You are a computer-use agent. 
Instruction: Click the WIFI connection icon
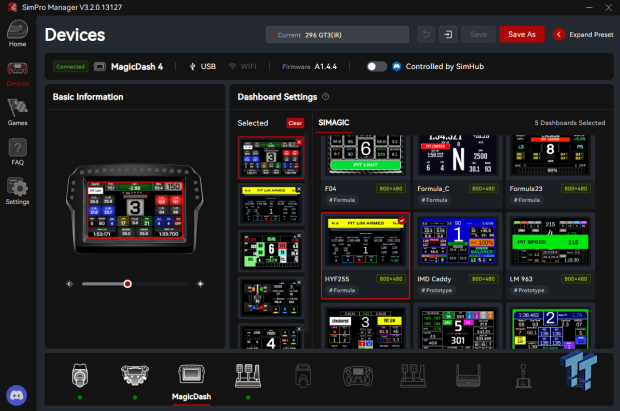(232, 66)
